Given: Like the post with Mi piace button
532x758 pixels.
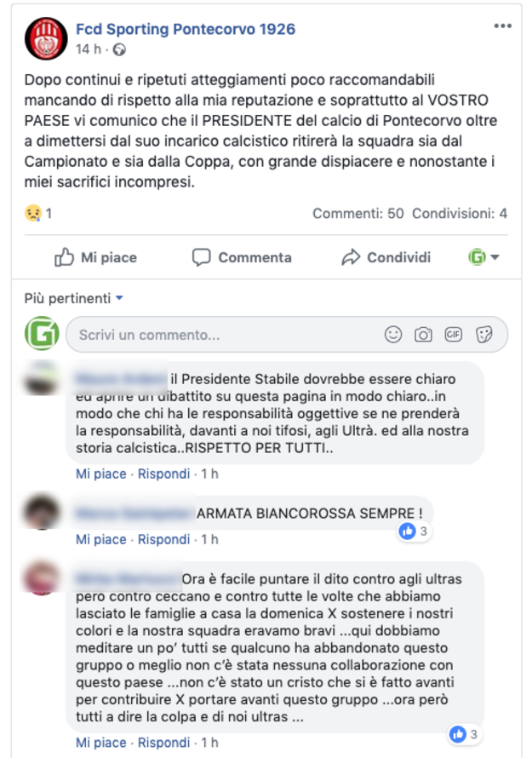Looking at the screenshot, I should [x=95, y=258].
